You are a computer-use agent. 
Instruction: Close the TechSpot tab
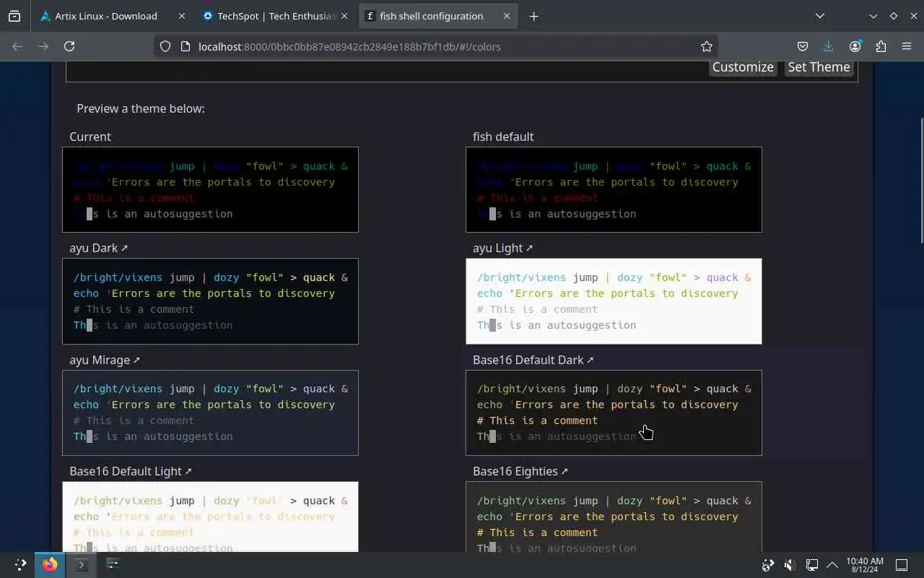click(344, 16)
